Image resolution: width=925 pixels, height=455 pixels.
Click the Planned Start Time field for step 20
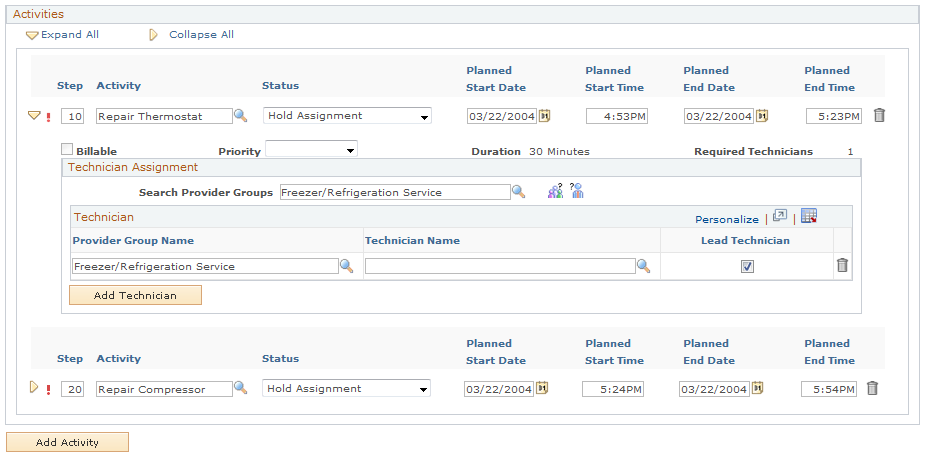614,389
